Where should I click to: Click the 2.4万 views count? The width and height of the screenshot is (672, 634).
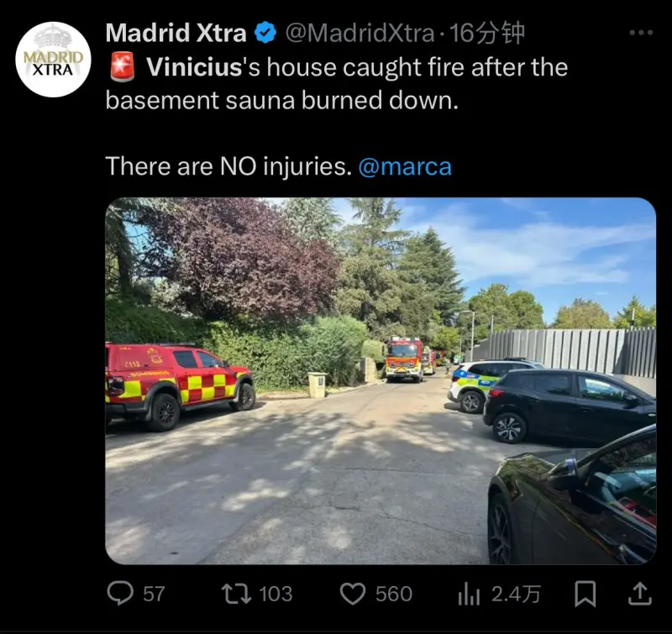pyautogui.click(x=516, y=595)
